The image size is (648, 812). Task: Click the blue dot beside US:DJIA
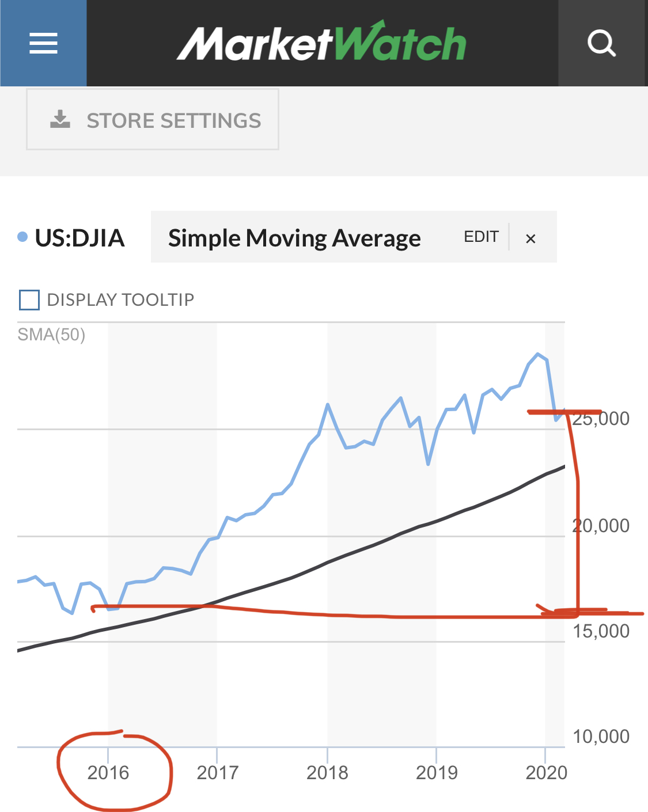(x=22, y=237)
